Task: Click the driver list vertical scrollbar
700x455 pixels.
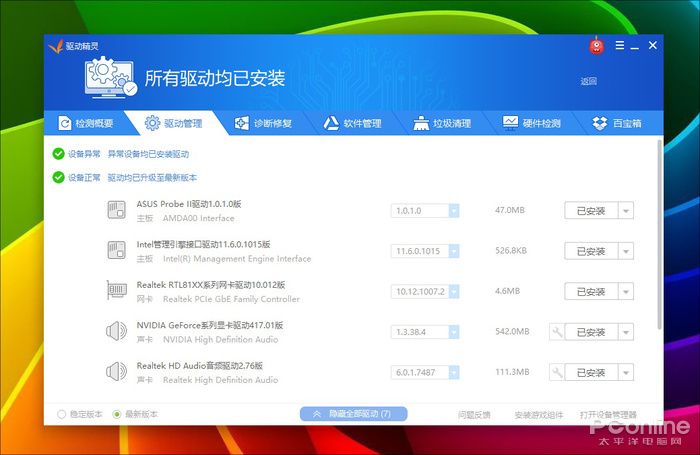Action: tap(659, 240)
